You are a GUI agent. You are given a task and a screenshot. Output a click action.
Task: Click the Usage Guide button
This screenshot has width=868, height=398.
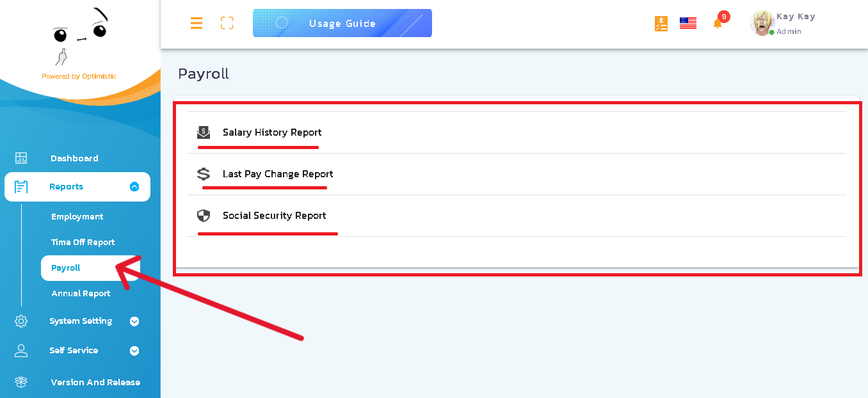(x=342, y=23)
